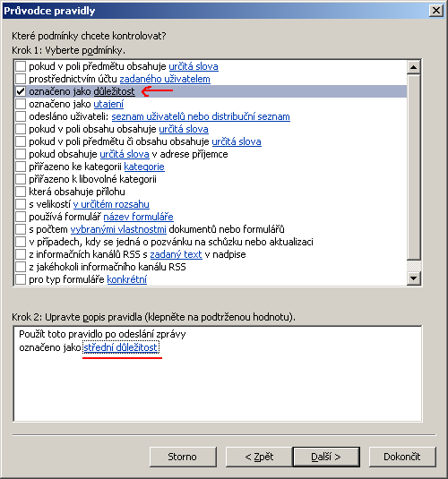
Task: Click 'střední důležitost' value in rule description
Action: [x=121, y=347]
